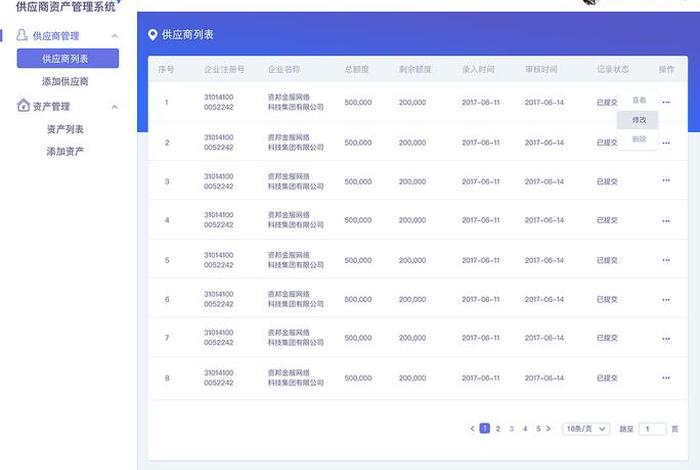Click the 记录状态 column header
This screenshot has height=470, width=700.
click(613, 69)
